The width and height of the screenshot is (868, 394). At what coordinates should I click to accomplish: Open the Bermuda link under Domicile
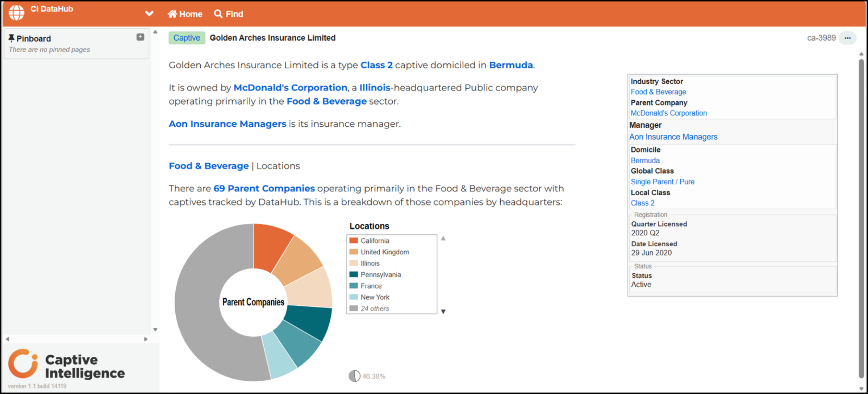pyautogui.click(x=645, y=160)
